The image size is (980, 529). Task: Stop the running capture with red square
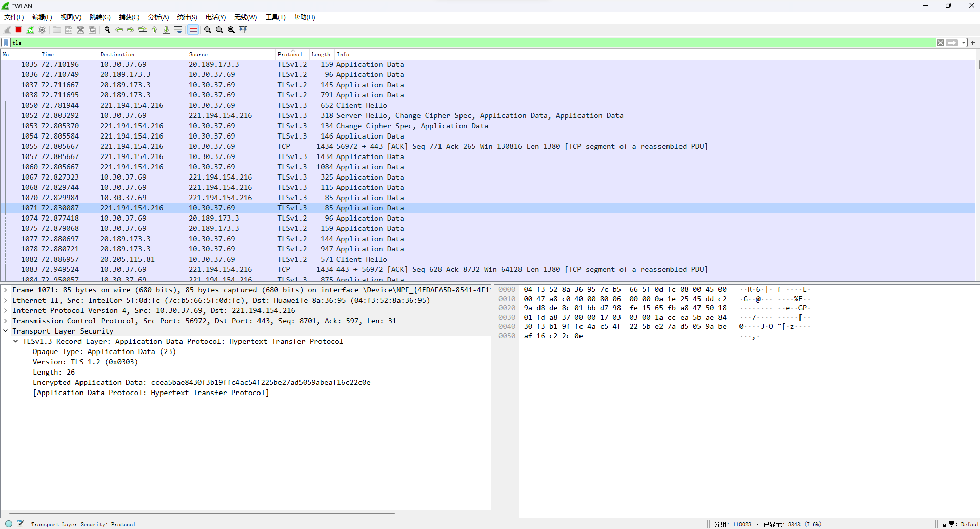(18, 30)
